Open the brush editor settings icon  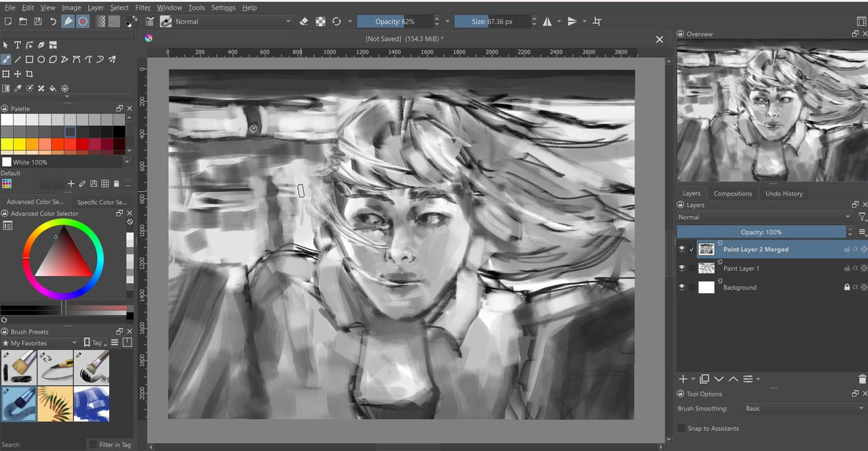coord(150,22)
